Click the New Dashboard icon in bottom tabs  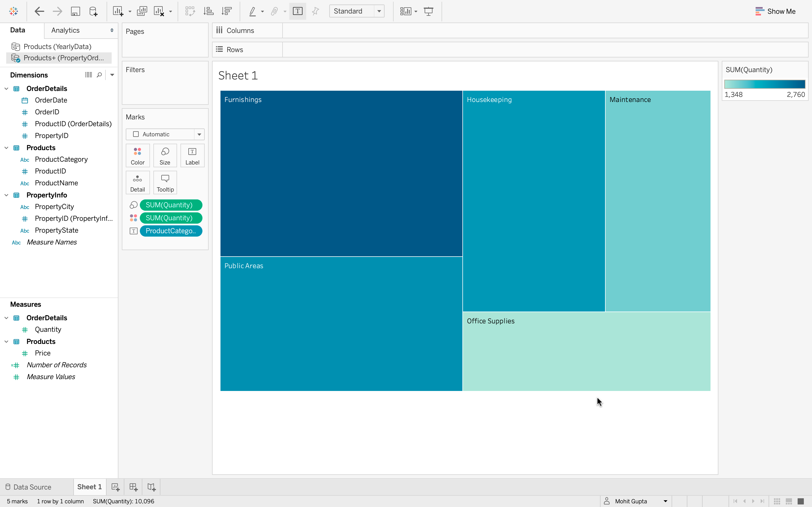coord(133,487)
